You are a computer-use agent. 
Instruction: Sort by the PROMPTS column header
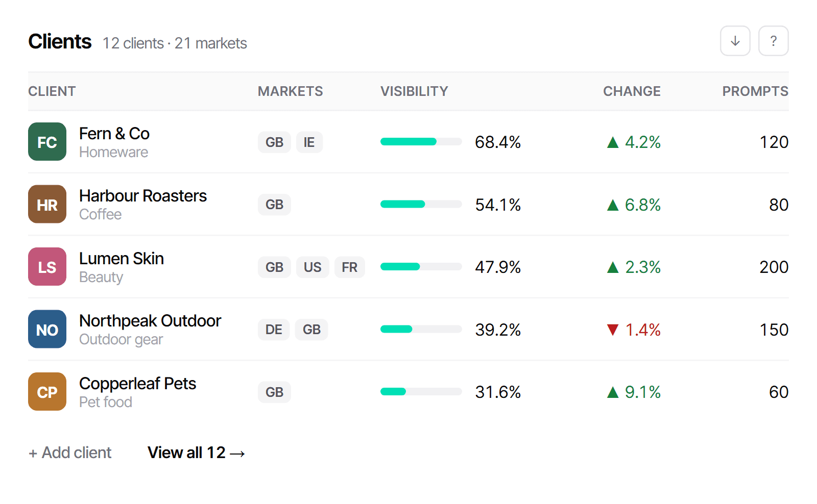tap(755, 91)
